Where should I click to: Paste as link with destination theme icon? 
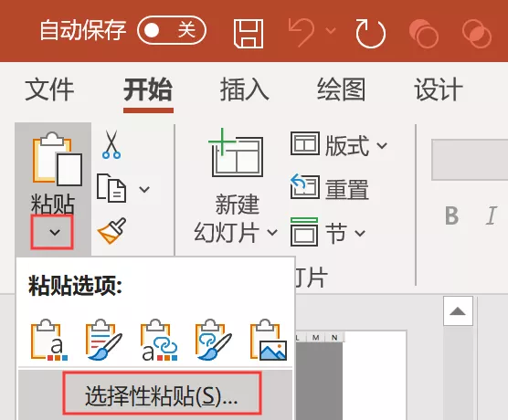[x=159, y=340]
